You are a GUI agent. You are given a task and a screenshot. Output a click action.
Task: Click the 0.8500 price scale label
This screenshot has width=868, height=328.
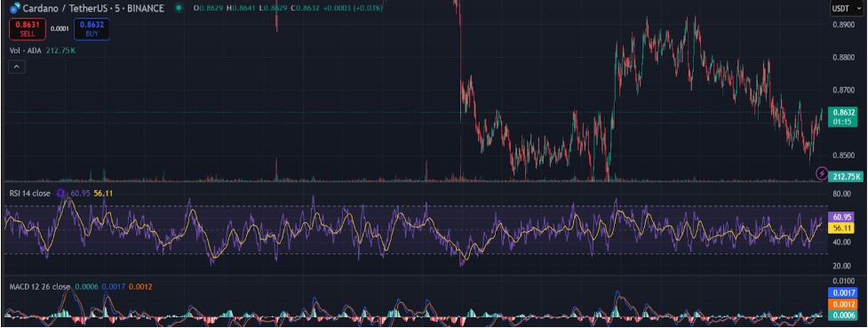[x=844, y=156]
